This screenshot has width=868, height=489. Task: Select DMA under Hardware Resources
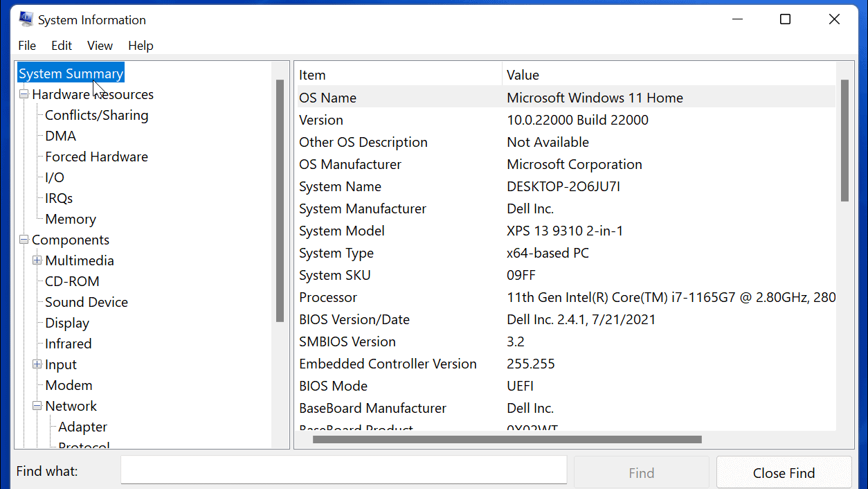click(x=61, y=136)
